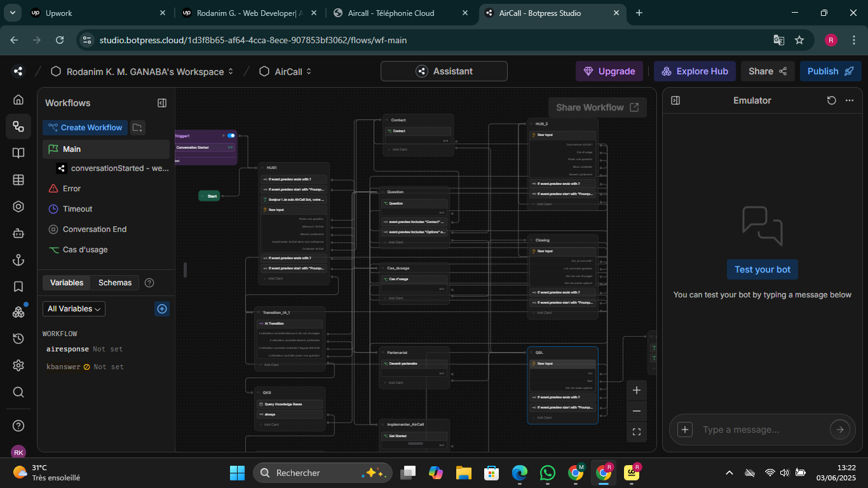Click the hexagon icon in the sidebar

[18, 207]
